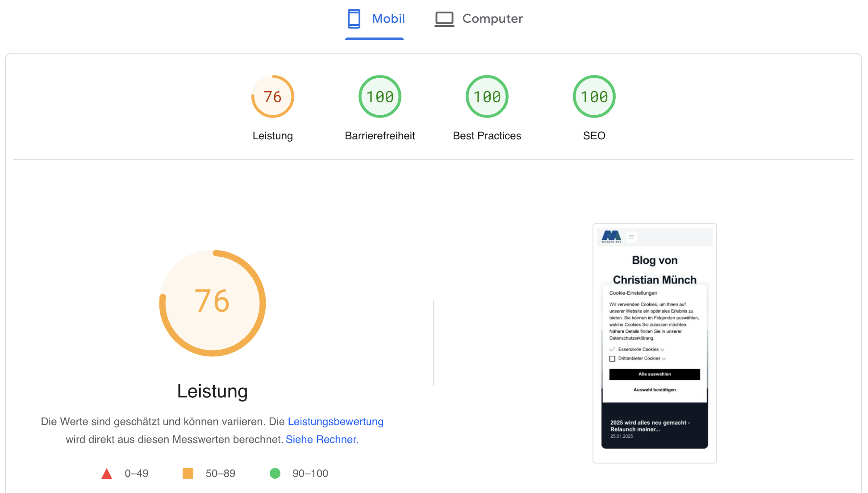The width and height of the screenshot is (868, 493).
Task: Click the orange square 50–89 legend icon
Action: pos(188,473)
